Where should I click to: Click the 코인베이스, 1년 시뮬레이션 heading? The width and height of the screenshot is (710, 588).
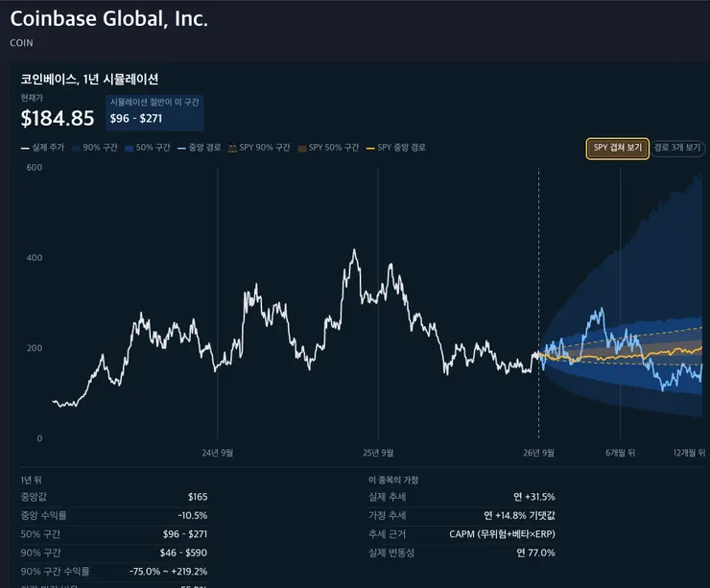(89, 80)
